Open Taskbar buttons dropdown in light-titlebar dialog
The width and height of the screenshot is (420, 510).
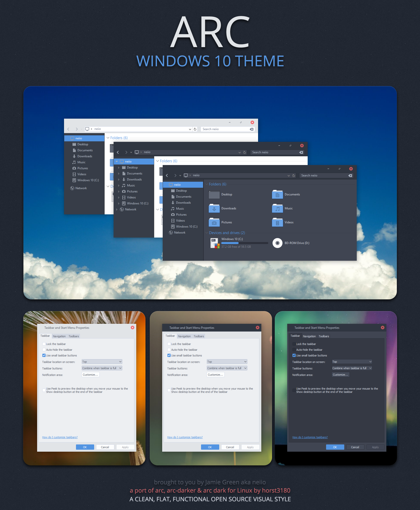[102, 368]
